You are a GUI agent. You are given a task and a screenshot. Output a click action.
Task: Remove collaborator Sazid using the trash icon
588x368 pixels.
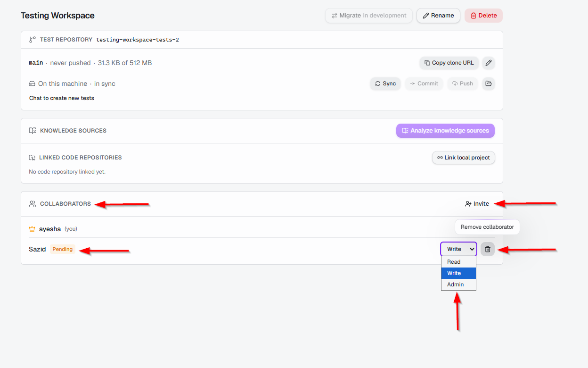coord(488,249)
